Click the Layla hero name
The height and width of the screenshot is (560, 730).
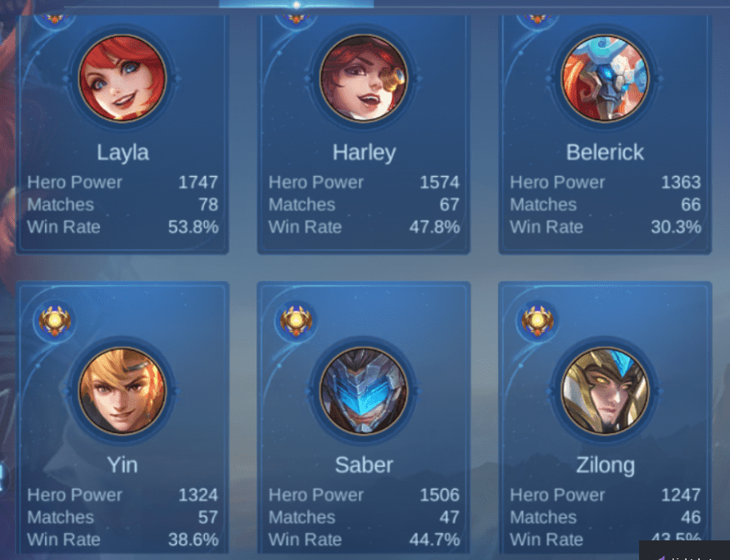(123, 153)
